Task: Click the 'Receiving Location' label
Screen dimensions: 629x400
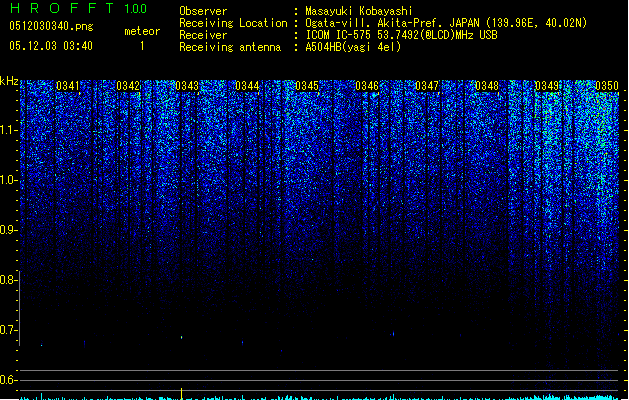Action: click(233, 23)
